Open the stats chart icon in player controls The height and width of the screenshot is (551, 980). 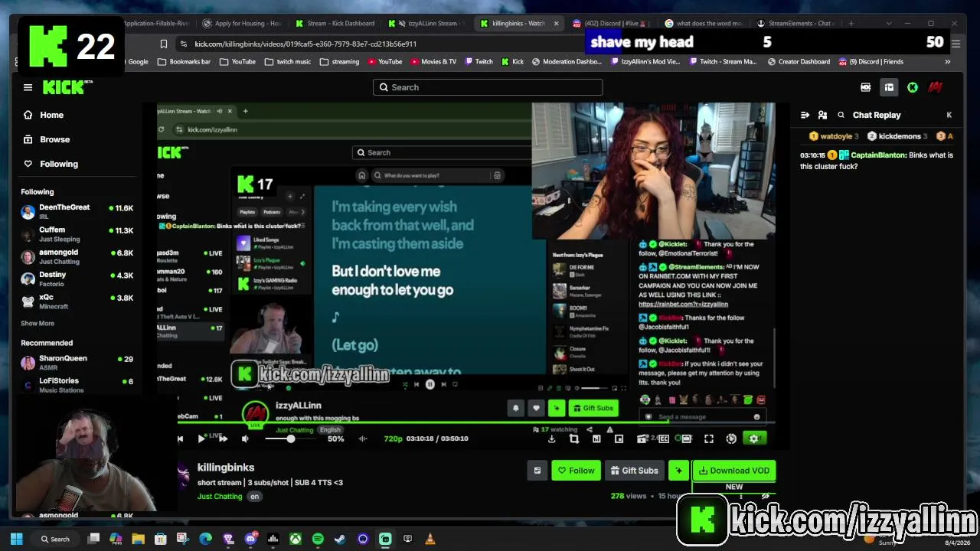(x=596, y=439)
